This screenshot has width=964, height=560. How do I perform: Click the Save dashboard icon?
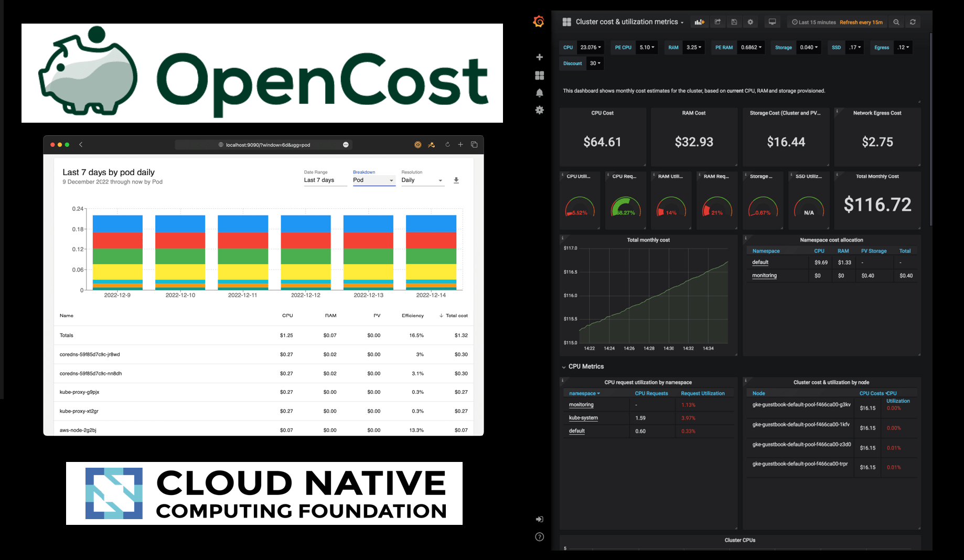click(734, 22)
